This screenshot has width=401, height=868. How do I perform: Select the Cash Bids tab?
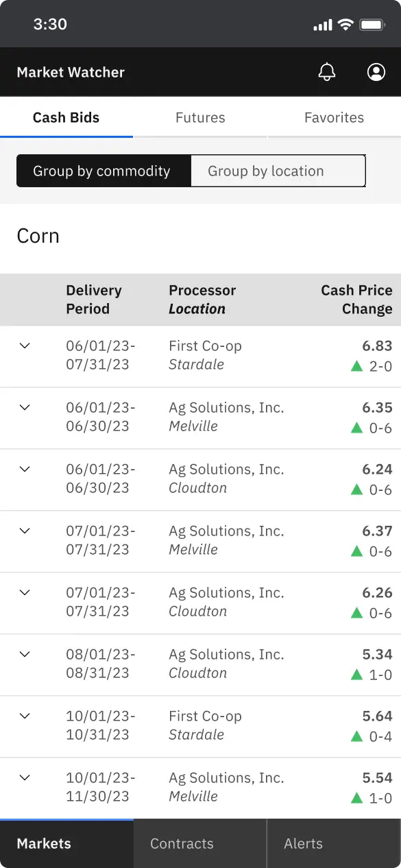pyautogui.click(x=66, y=117)
